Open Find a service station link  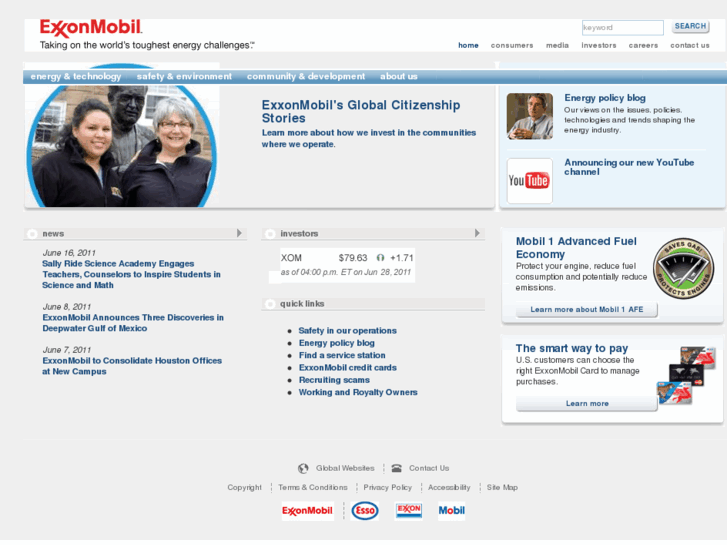coord(342,355)
